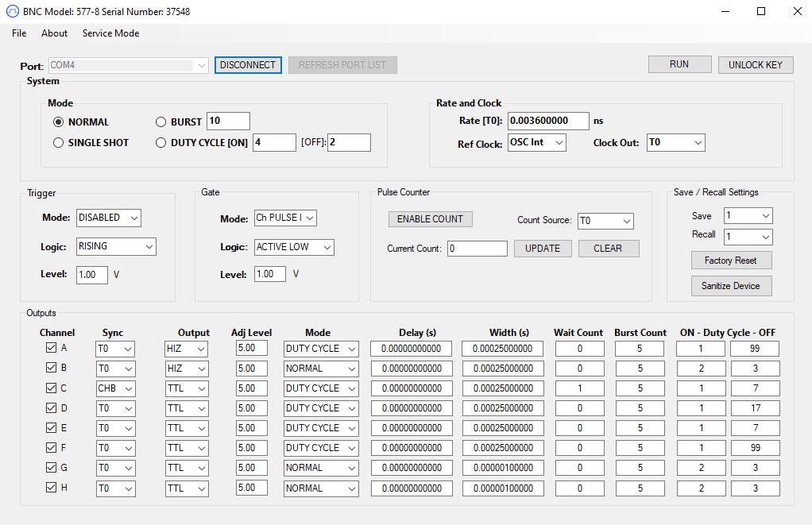This screenshot has height=525, width=812.
Task: Choose the DUTY CYCLE system mode radio
Action: [161, 143]
